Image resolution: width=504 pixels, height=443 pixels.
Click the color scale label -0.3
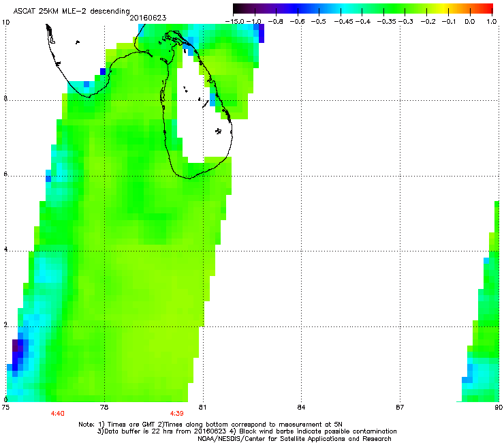click(406, 22)
